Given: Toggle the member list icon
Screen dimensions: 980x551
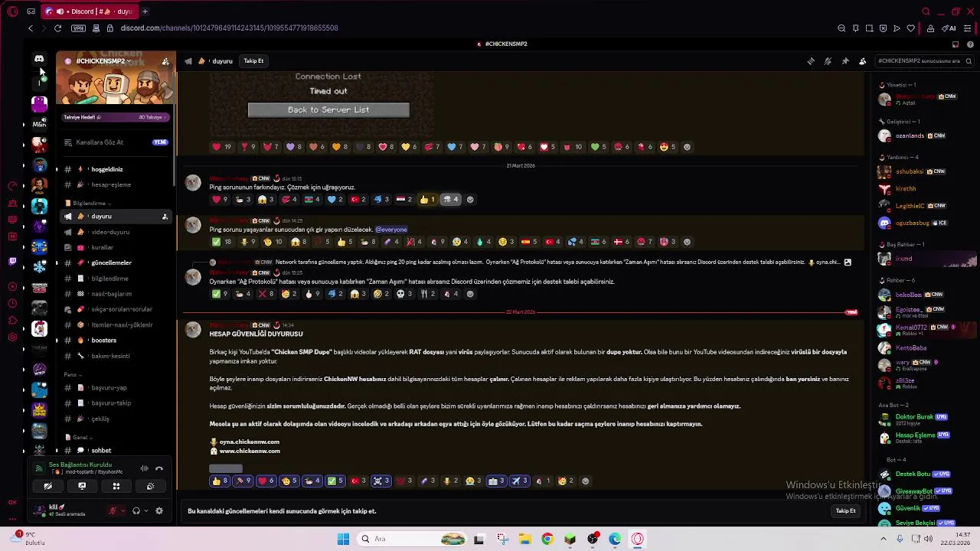Looking at the screenshot, I should (862, 61).
